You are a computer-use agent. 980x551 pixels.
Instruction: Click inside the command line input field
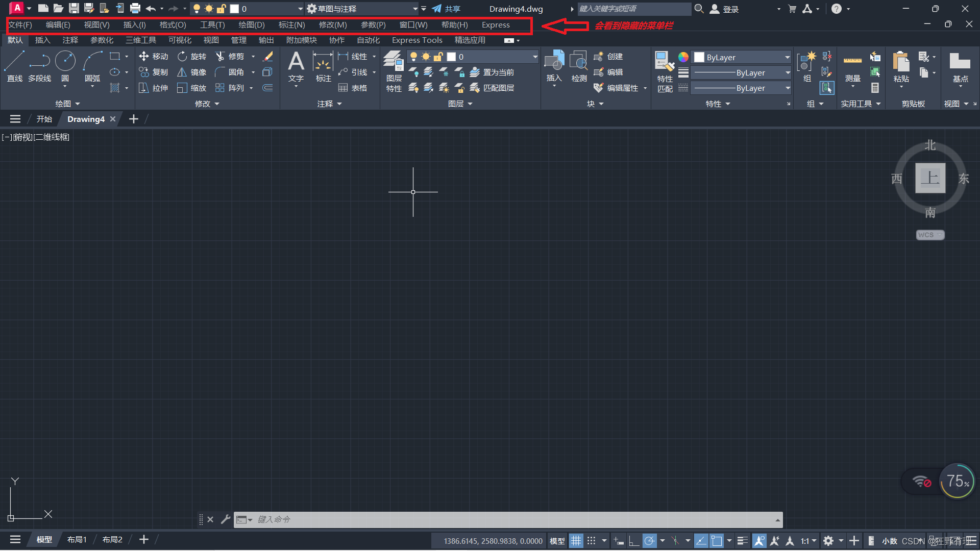459,519
